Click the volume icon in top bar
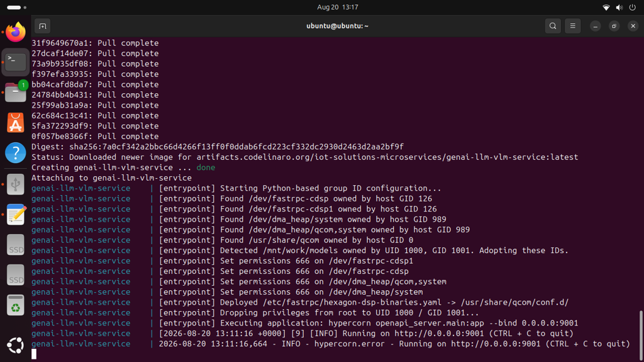644x362 pixels. pyautogui.click(x=619, y=8)
